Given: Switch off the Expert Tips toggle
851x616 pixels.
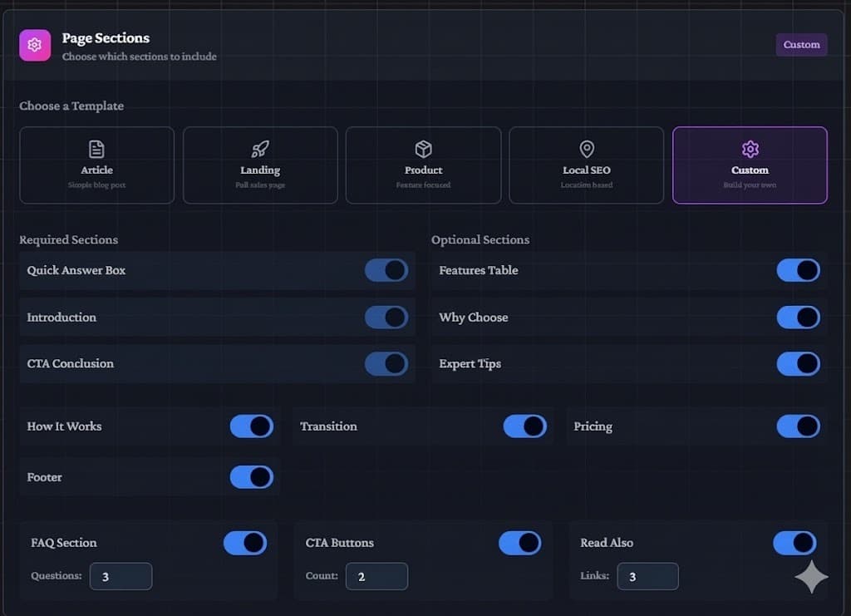Looking at the screenshot, I should pyautogui.click(x=798, y=363).
